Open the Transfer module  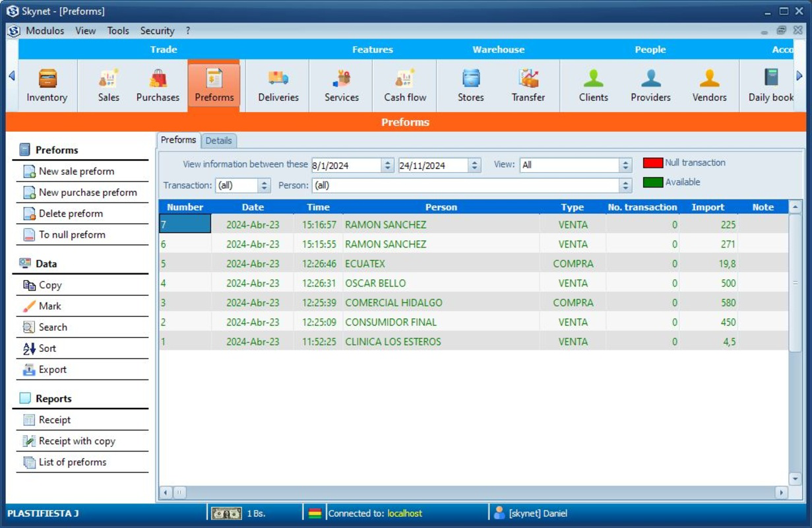[528, 86]
